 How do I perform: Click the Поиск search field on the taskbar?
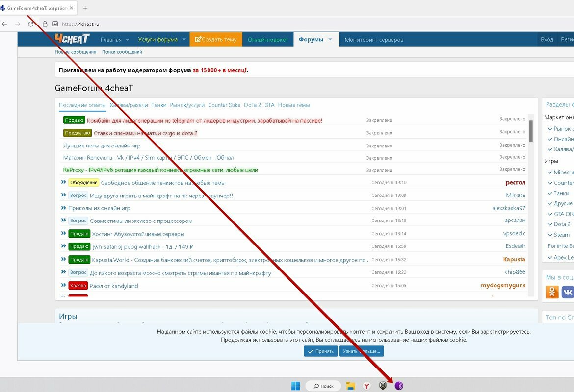[x=324, y=386]
